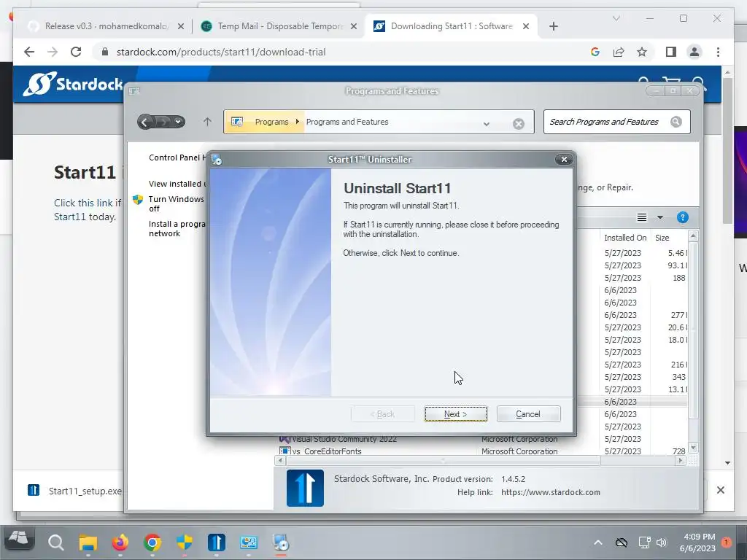Change the list view icon
747x560 pixels.
pyautogui.click(x=642, y=217)
